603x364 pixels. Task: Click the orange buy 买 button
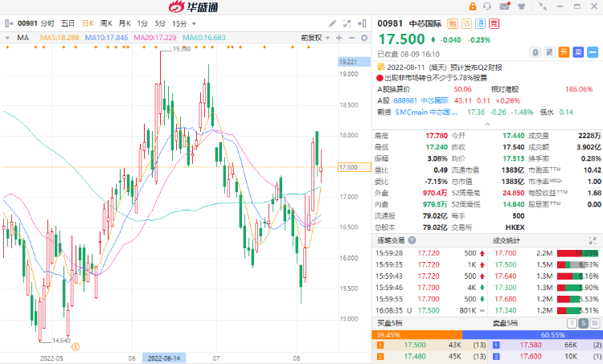[564, 52]
